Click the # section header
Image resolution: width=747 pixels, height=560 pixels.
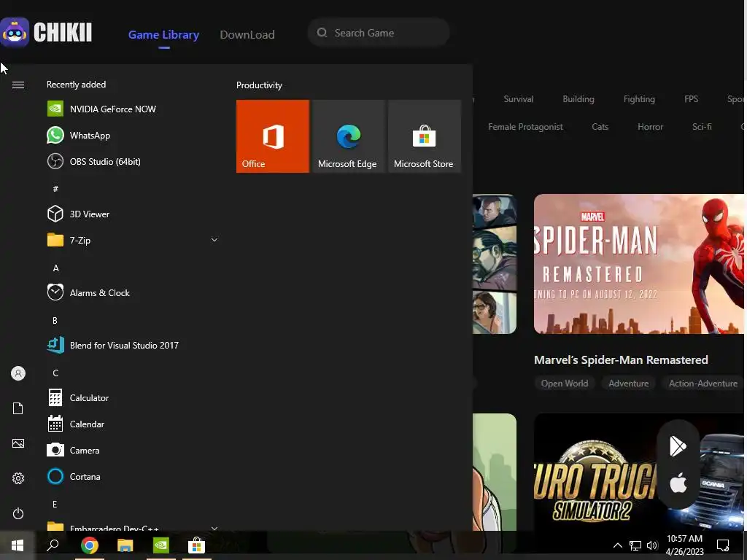[55, 189]
